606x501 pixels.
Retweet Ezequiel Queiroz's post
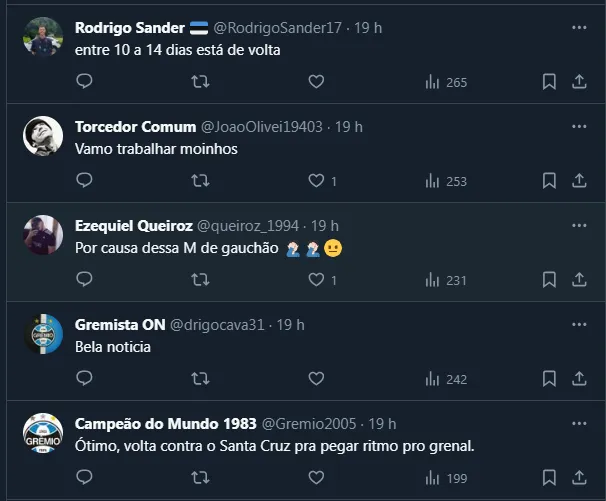pyautogui.click(x=200, y=280)
